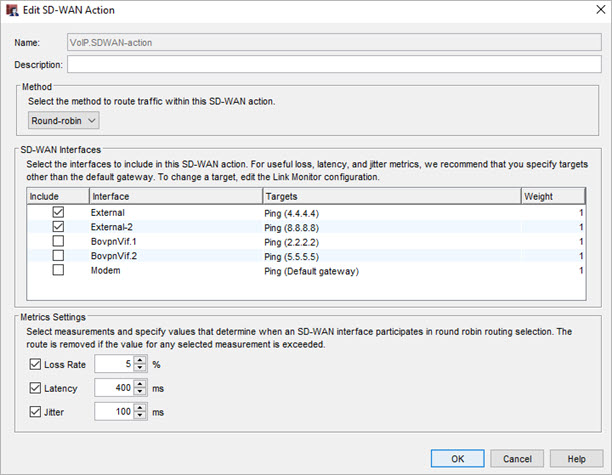The image size is (612, 475).
Task: Decrease the Latency value with down arrow
Action: [x=139, y=392]
